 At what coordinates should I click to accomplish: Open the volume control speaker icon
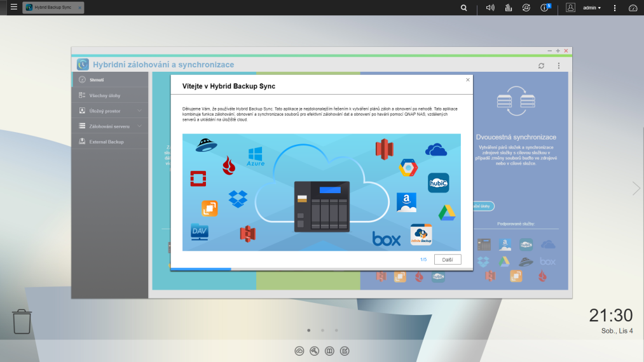pos(490,8)
